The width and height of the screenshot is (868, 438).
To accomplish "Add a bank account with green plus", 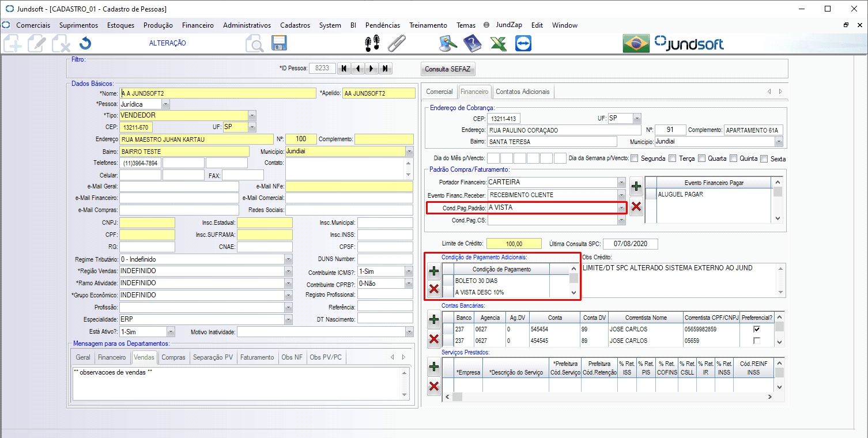I will [434, 319].
